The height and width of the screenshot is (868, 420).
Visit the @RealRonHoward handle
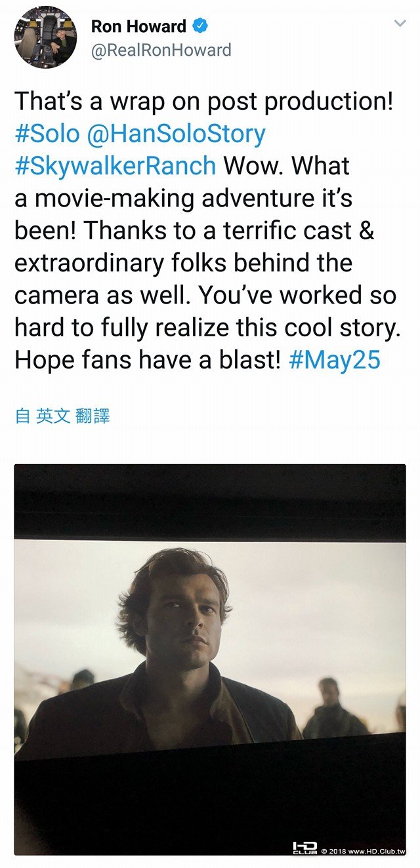(161, 50)
